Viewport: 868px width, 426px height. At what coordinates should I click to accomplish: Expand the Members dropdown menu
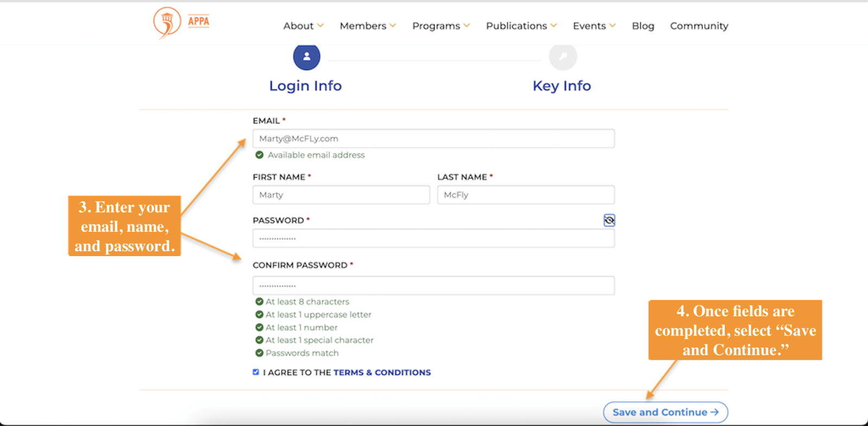pos(368,26)
